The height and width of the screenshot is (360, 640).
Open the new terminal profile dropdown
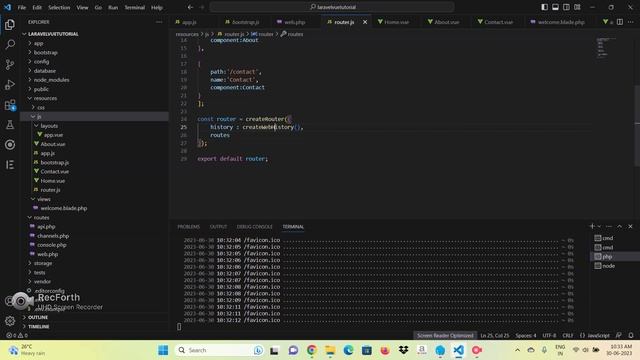point(599,226)
